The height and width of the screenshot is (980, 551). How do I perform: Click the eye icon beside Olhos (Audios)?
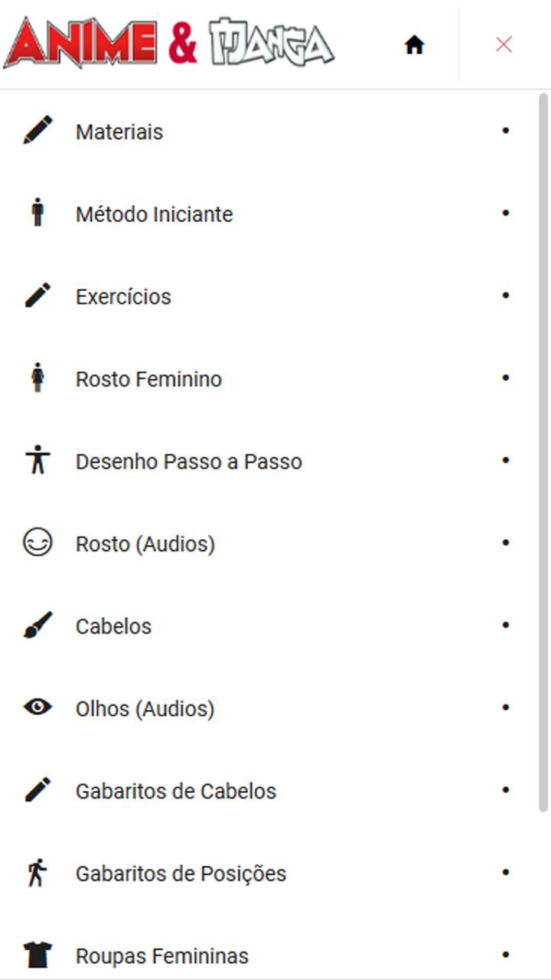tap(37, 707)
